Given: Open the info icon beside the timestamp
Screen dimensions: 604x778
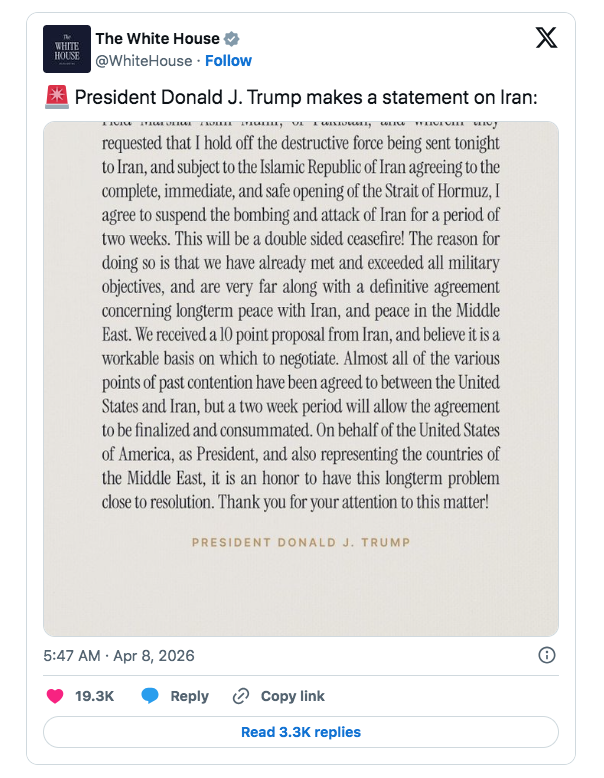Looking at the screenshot, I should (x=547, y=656).
